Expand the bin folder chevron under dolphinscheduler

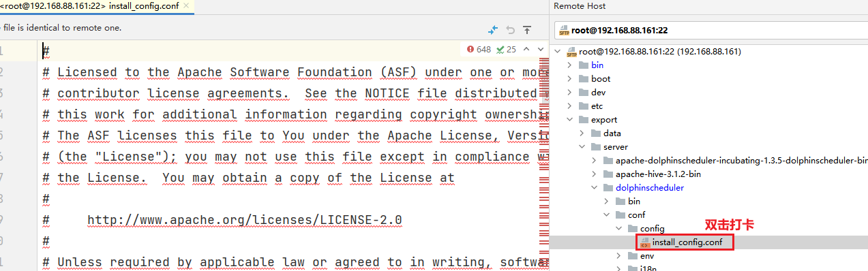point(607,202)
